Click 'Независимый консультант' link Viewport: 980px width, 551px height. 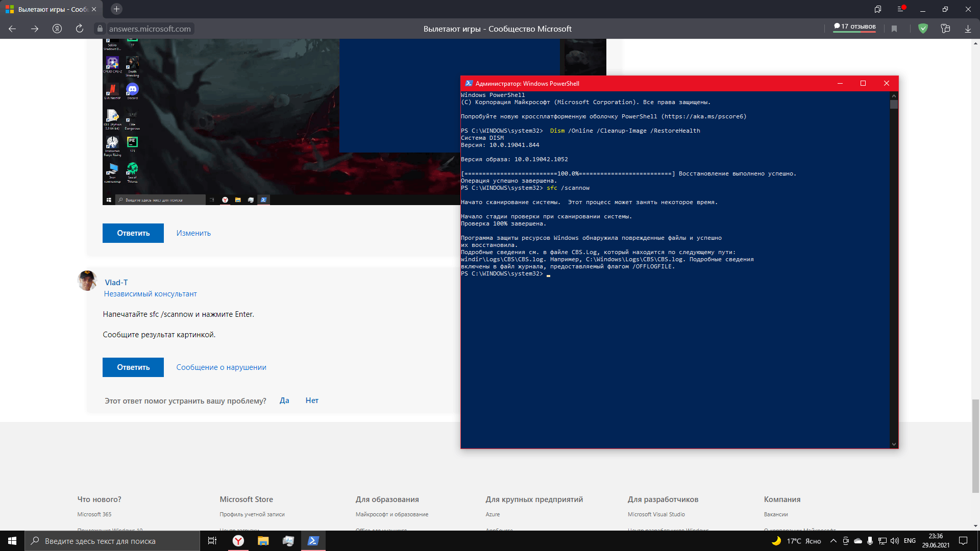point(150,294)
